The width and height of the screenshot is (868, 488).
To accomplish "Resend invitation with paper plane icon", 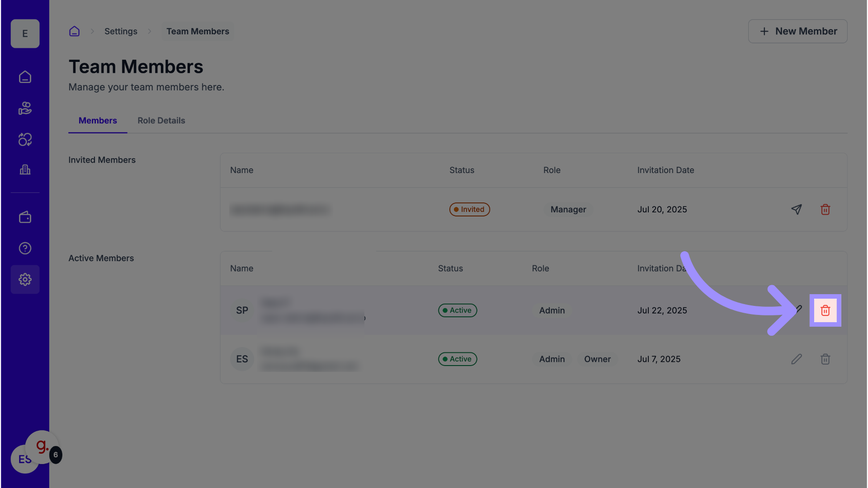I will pyautogui.click(x=797, y=209).
